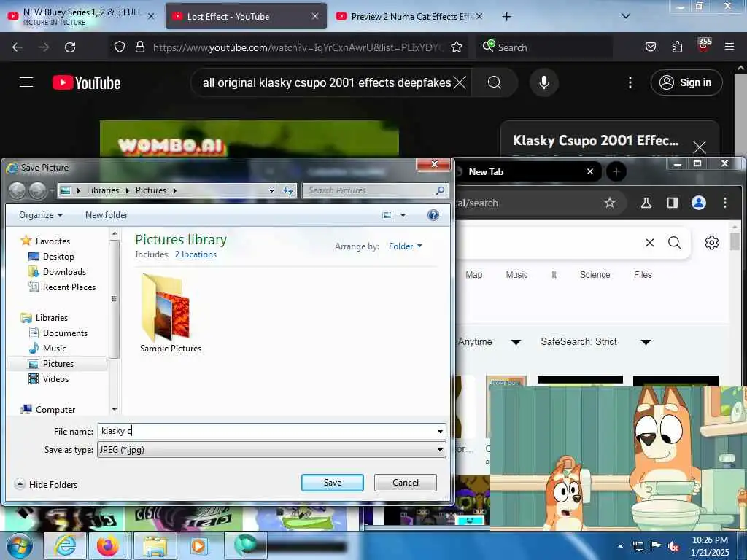Close the Klasky Csupo 2001 Effects playlist panel
Screen dimensions: 747x560
(x=700, y=147)
